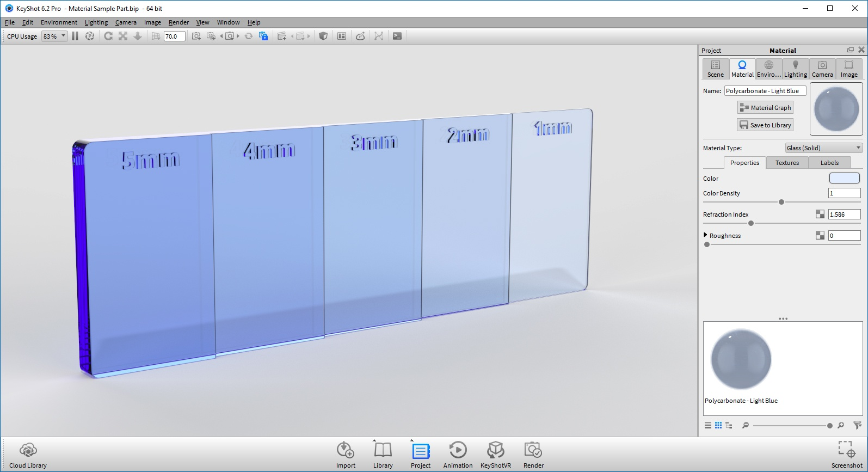Screen dimensions: 868x472
Task: Open the Animation timeline
Action: (458, 455)
